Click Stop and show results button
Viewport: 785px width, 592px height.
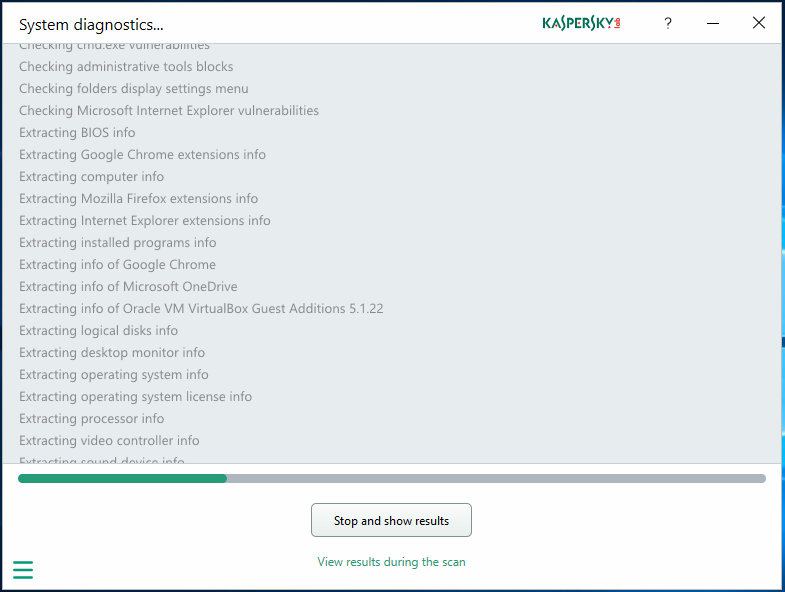pos(391,520)
